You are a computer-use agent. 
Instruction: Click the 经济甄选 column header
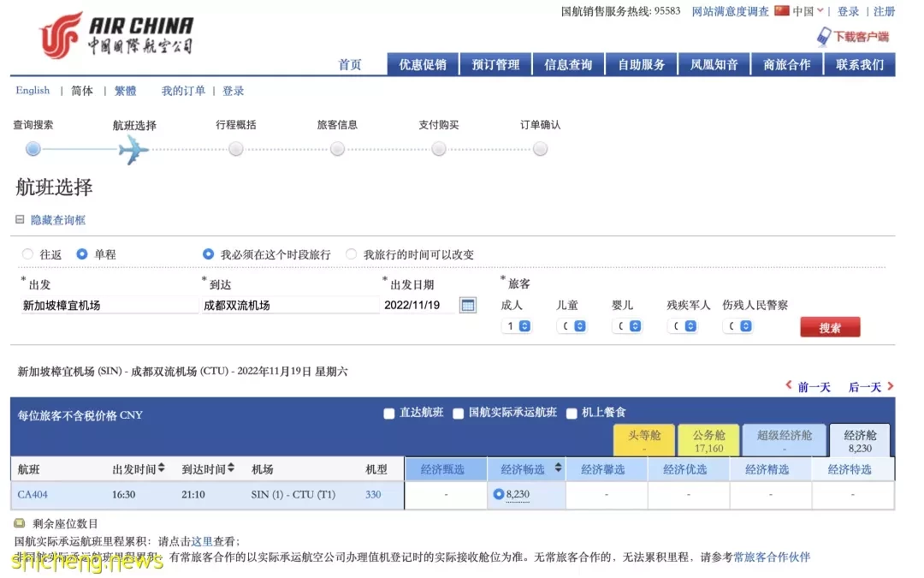point(446,469)
